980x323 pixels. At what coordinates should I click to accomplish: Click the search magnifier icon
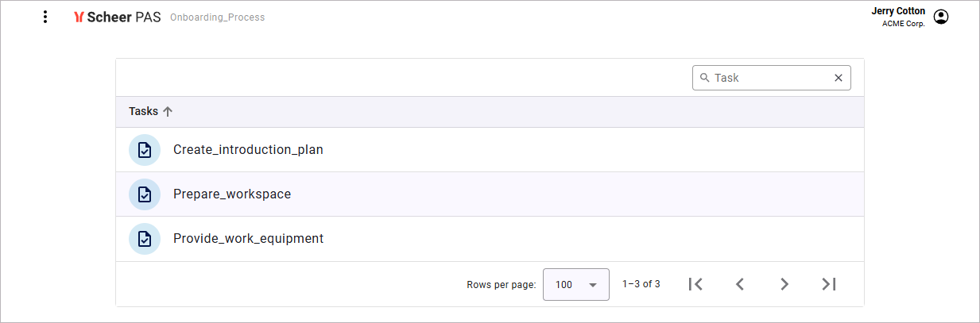704,78
